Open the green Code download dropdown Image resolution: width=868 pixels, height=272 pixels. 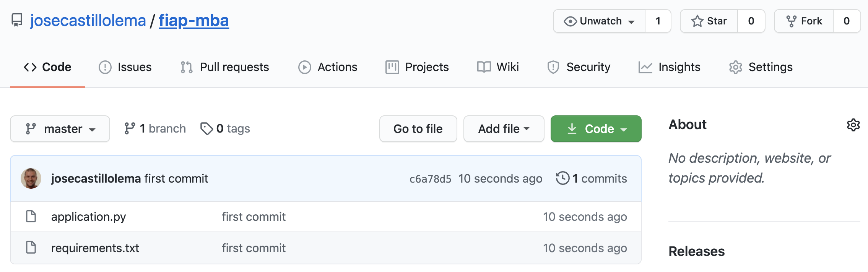pos(596,129)
